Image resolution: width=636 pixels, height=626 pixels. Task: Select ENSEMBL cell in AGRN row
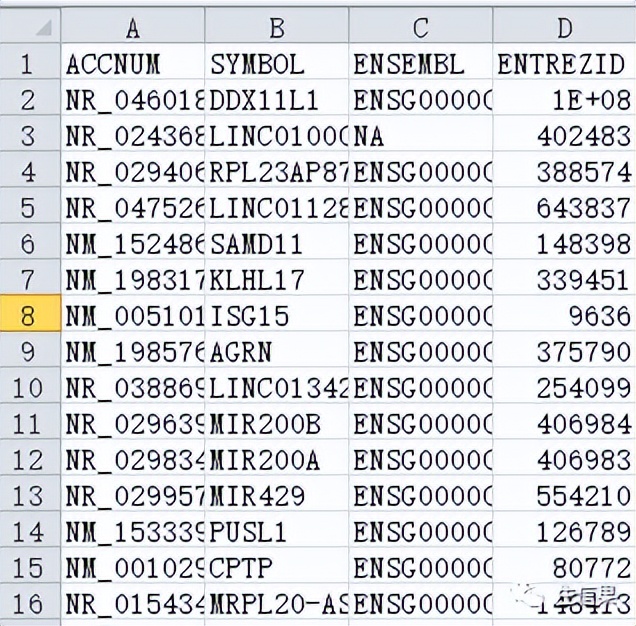[421, 349]
